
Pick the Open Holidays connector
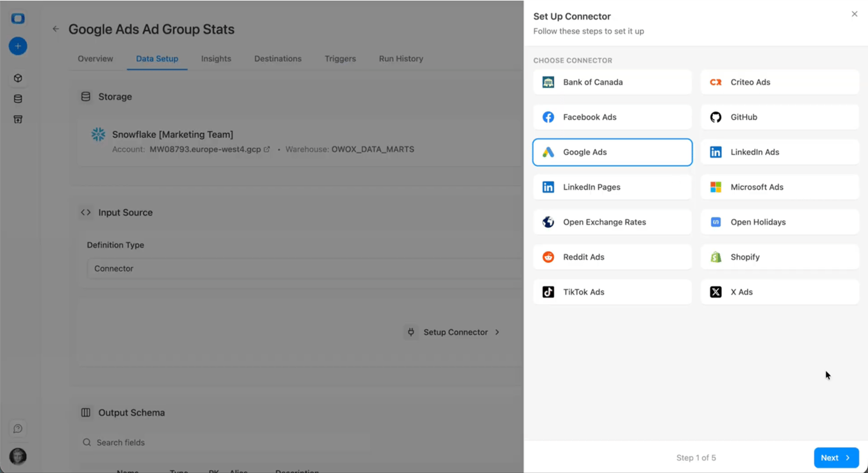(x=780, y=222)
